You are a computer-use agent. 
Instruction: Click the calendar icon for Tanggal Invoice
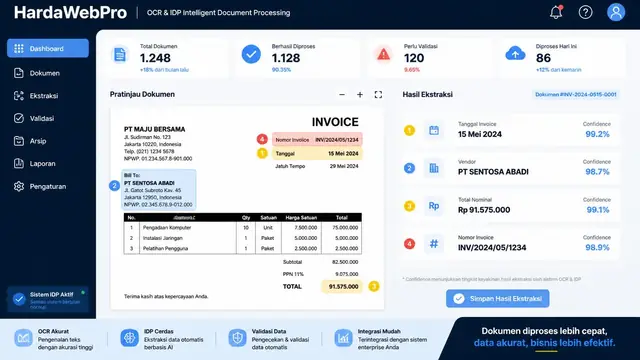point(434,131)
